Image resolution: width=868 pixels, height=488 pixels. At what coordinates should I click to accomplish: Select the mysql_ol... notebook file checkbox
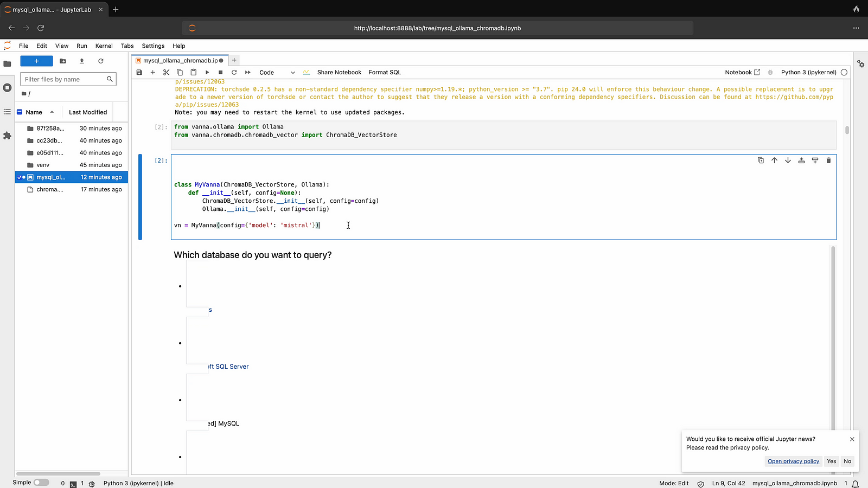pyautogui.click(x=20, y=177)
